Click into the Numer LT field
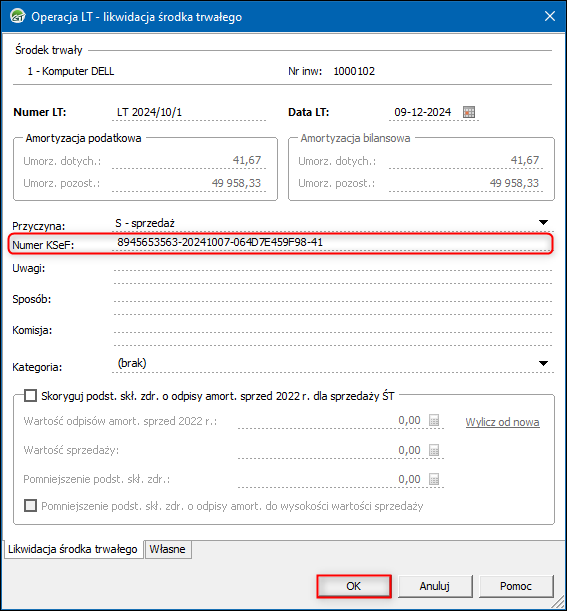The width and height of the screenshot is (567, 611). tap(189, 113)
